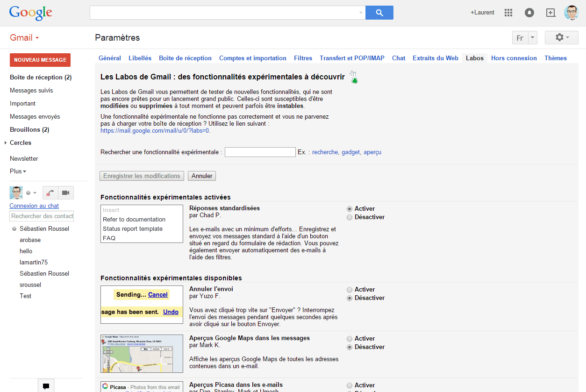Click the +Laurent profile link
This screenshot has width=586, height=392.
coord(482,13)
